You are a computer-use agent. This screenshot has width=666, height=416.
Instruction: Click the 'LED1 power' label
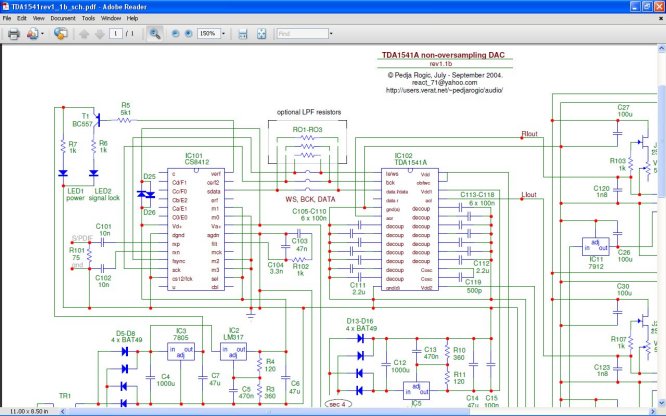coord(76,195)
